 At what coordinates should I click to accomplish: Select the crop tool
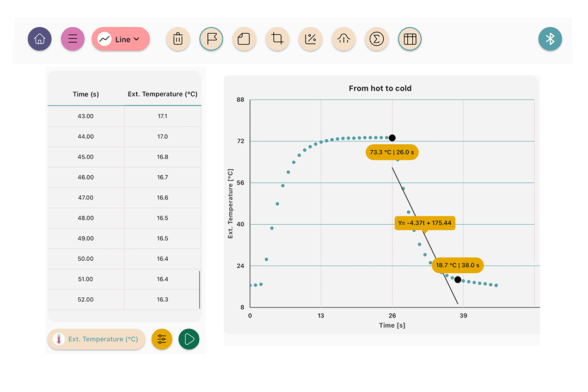[x=278, y=39]
